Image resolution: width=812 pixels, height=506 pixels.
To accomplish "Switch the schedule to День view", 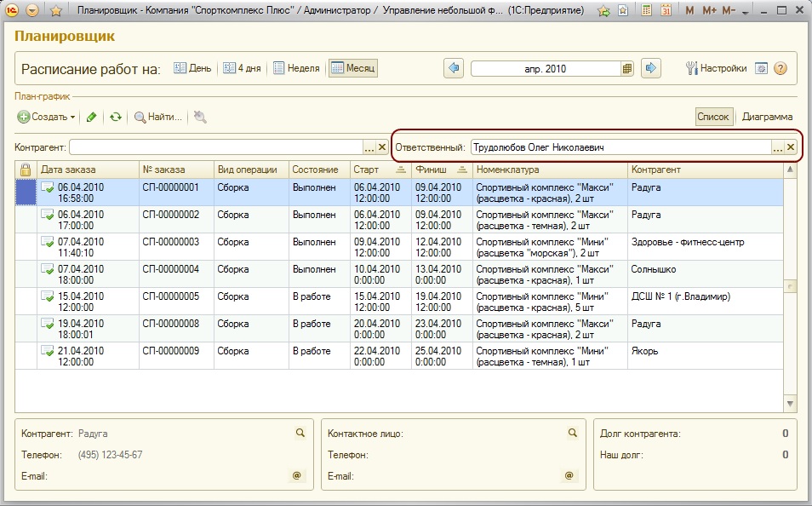I will [193, 68].
